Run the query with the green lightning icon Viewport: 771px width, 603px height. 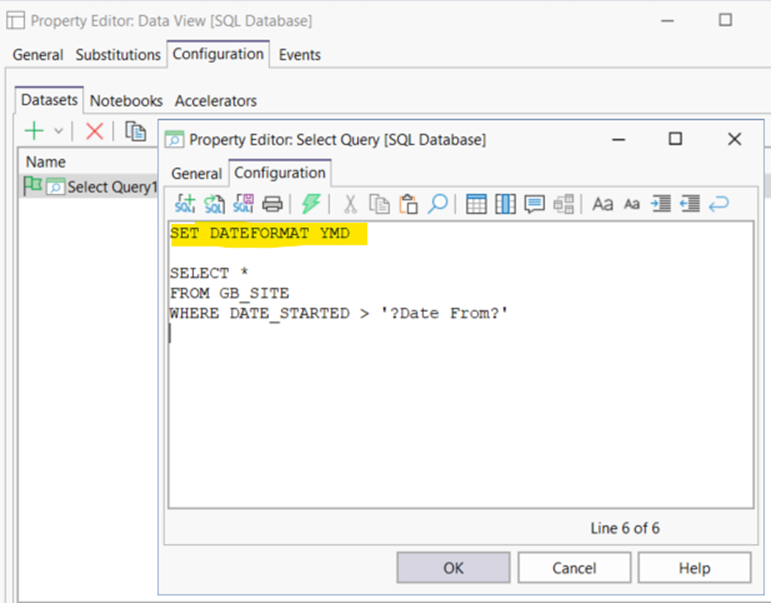tap(311, 204)
